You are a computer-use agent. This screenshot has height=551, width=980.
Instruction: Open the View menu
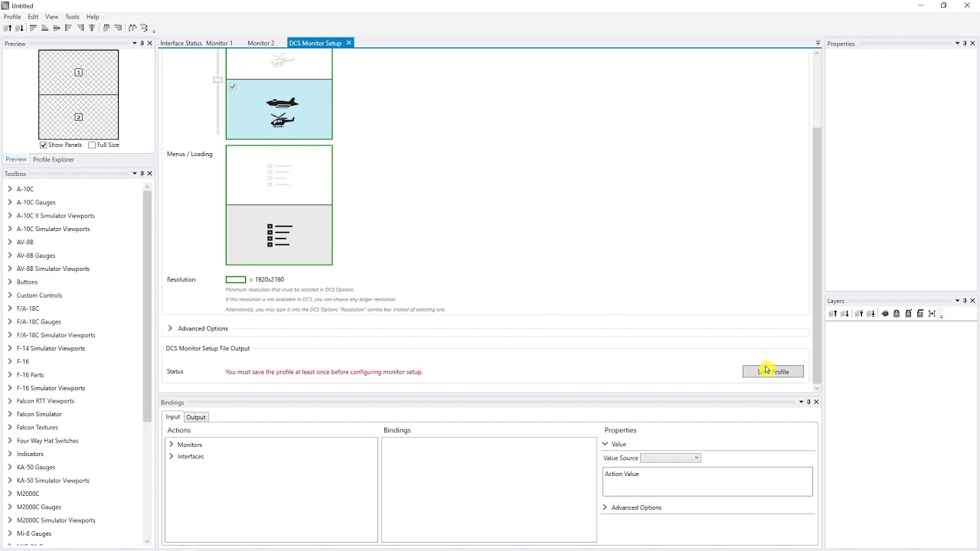51,16
